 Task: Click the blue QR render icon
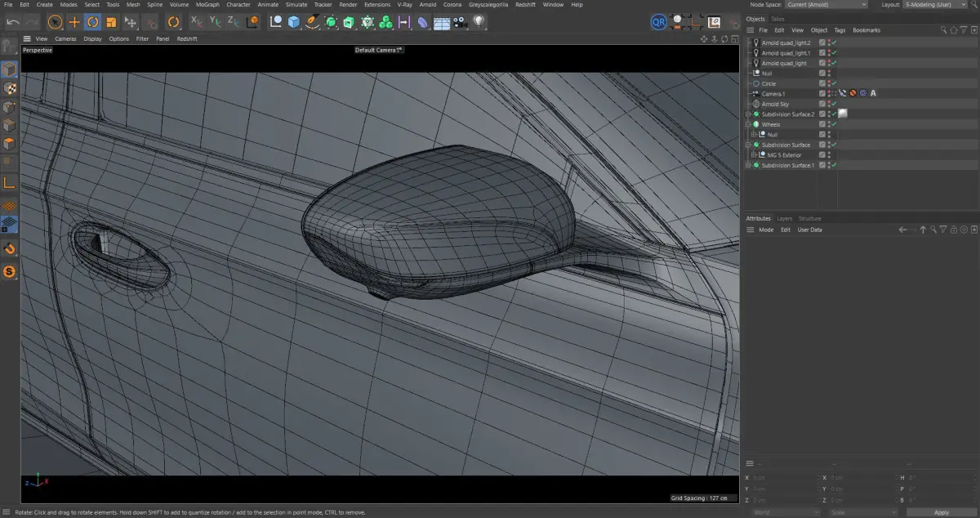pos(658,22)
